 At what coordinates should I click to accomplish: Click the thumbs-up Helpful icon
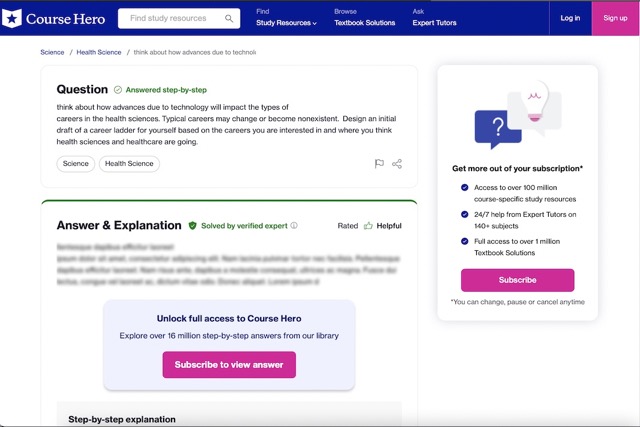368,226
